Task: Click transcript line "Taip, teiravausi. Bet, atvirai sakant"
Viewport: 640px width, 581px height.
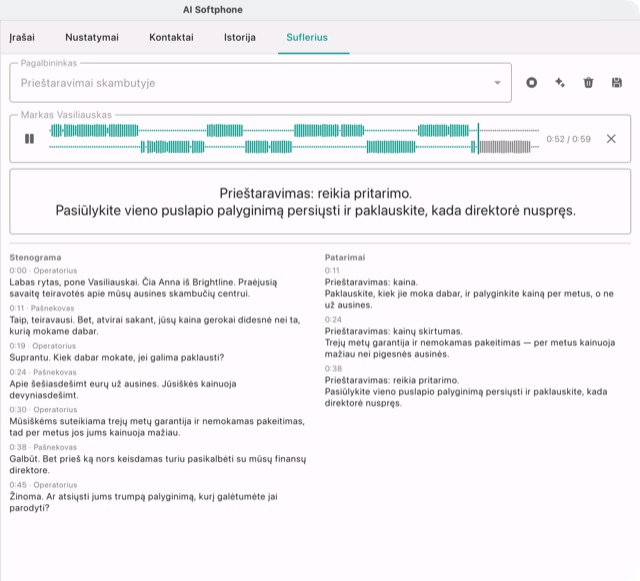Action: pyautogui.click(x=155, y=325)
